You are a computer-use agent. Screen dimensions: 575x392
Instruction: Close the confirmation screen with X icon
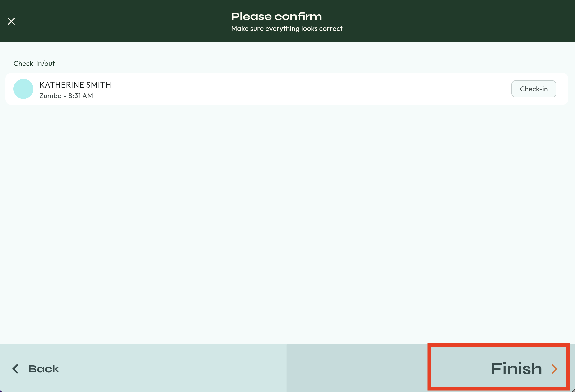point(11,21)
